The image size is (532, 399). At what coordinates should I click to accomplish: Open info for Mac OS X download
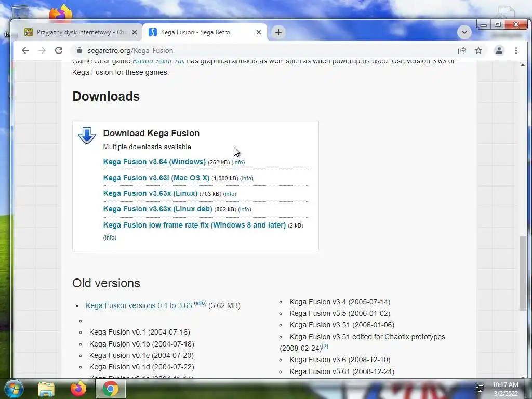pos(247,179)
